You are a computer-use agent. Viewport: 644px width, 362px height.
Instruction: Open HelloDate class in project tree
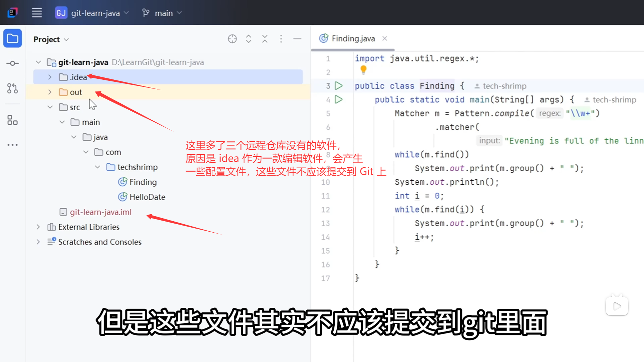147,197
